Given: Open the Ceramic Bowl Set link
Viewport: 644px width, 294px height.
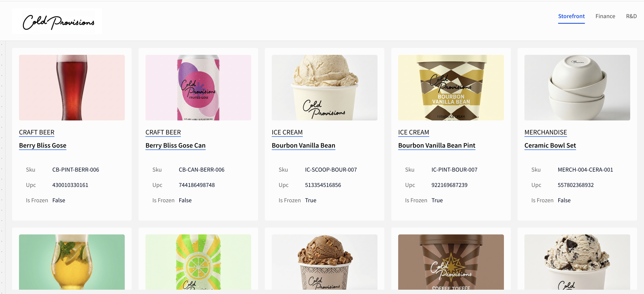Looking at the screenshot, I should point(550,145).
